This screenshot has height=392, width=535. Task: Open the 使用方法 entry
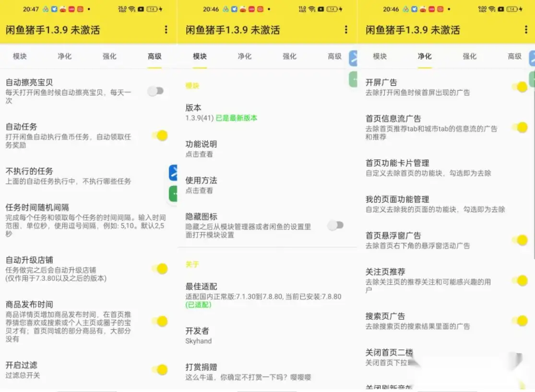pyautogui.click(x=202, y=184)
